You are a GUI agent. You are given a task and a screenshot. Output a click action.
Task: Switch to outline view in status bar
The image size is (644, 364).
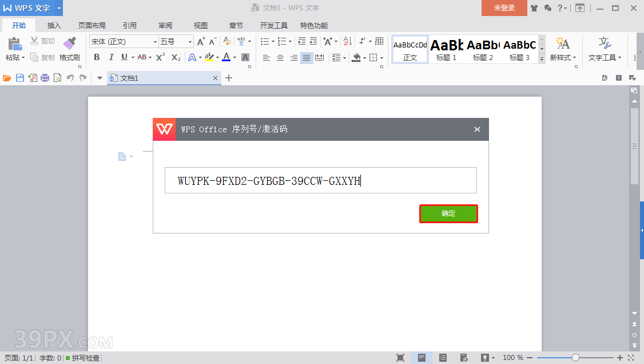click(x=443, y=358)
